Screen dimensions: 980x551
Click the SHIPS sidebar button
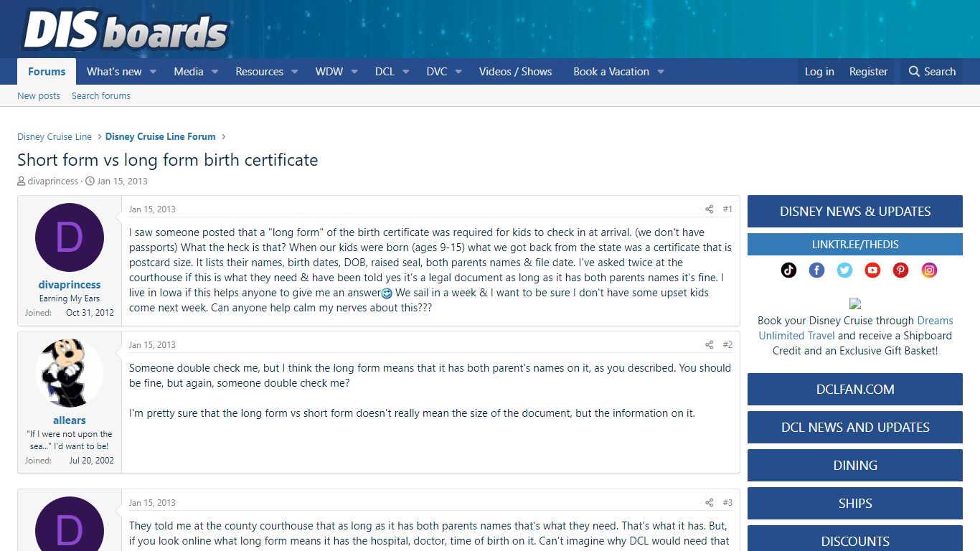tap(855, 504)
